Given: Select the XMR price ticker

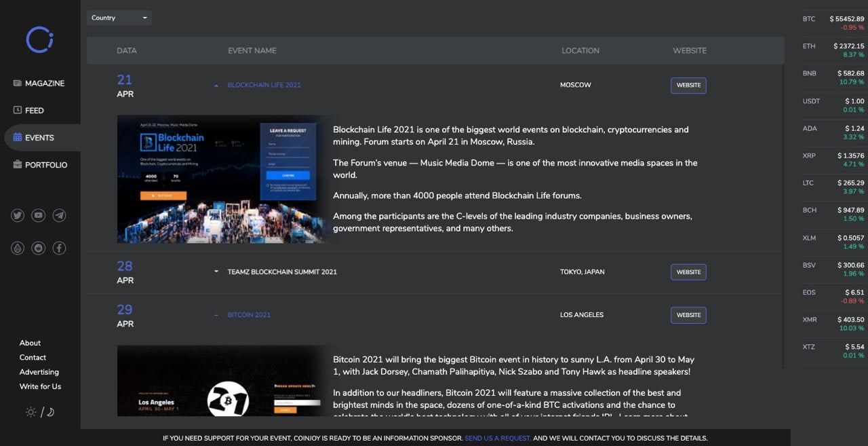Looking at the screenshot, I should tap(833, 323).
